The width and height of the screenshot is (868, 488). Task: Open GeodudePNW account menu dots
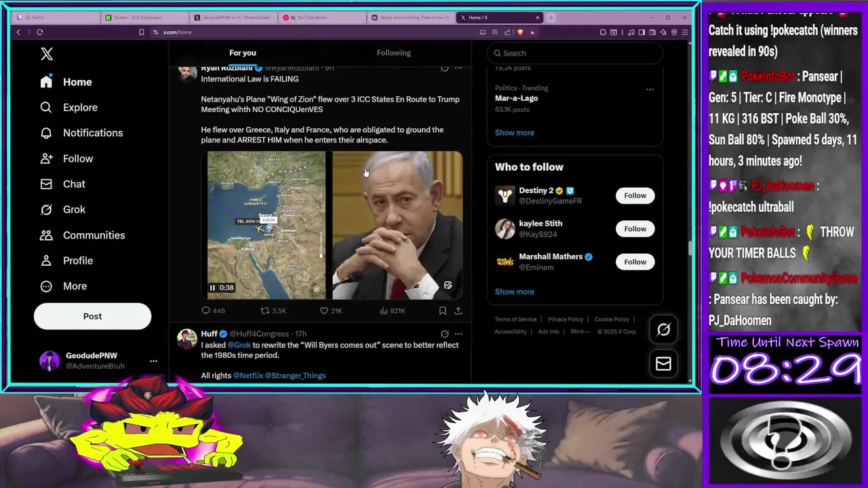pos(153,361)
